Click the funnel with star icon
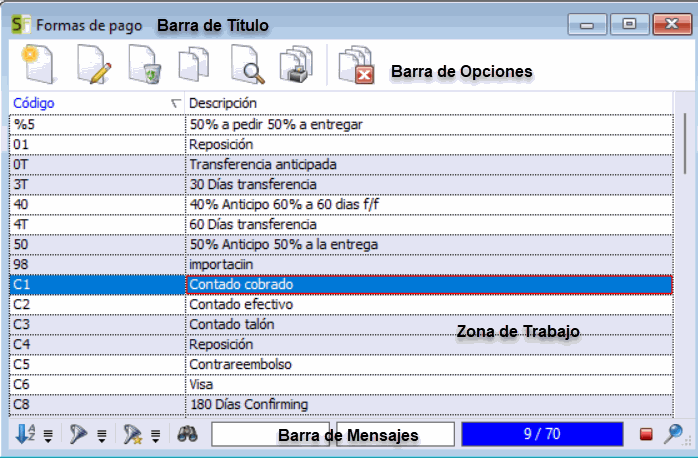Image resolution: width=698 pixels, height=458 pixels. click(x=132, y=434)
